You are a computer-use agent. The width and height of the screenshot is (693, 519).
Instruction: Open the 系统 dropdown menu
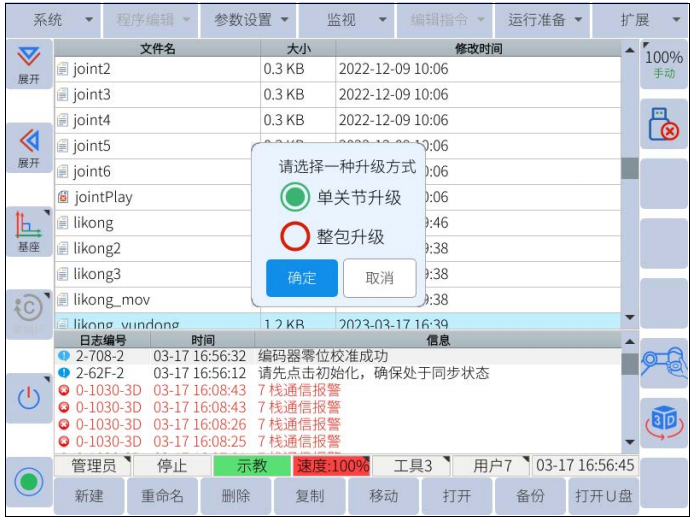[58, 19]
